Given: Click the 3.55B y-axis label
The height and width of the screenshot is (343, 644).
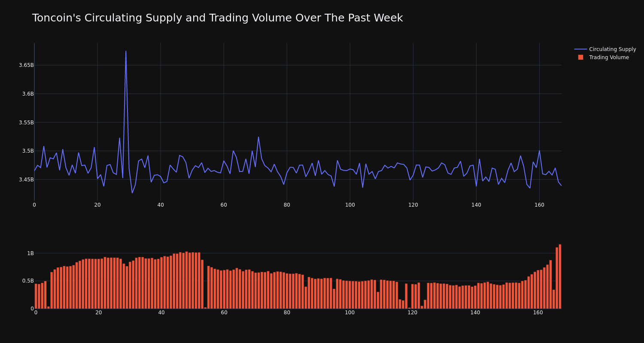Looking at the screenshot, I should tap(26, 122).
